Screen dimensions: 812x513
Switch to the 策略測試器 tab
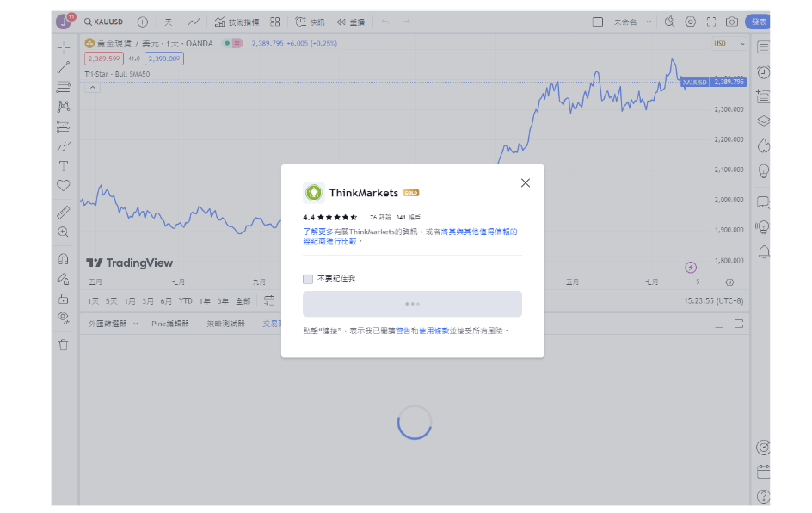[225, 324]
